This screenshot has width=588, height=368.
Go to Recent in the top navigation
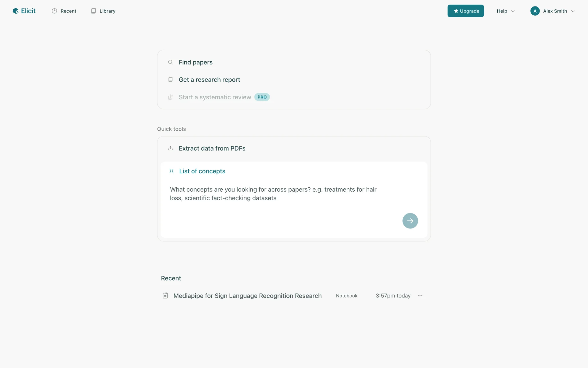[x=68, y=11]
